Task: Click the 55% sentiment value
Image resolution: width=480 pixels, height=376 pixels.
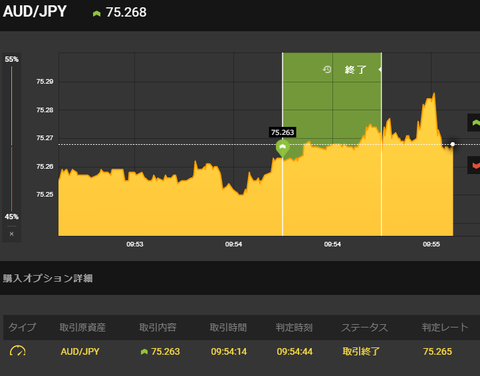Action: [x=12, y=59]
